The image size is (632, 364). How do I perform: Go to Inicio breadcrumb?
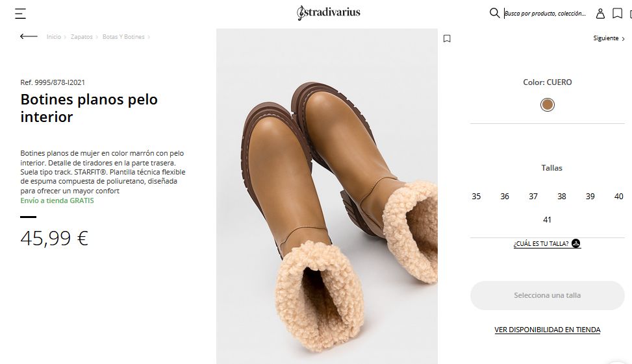coord(53,37)
